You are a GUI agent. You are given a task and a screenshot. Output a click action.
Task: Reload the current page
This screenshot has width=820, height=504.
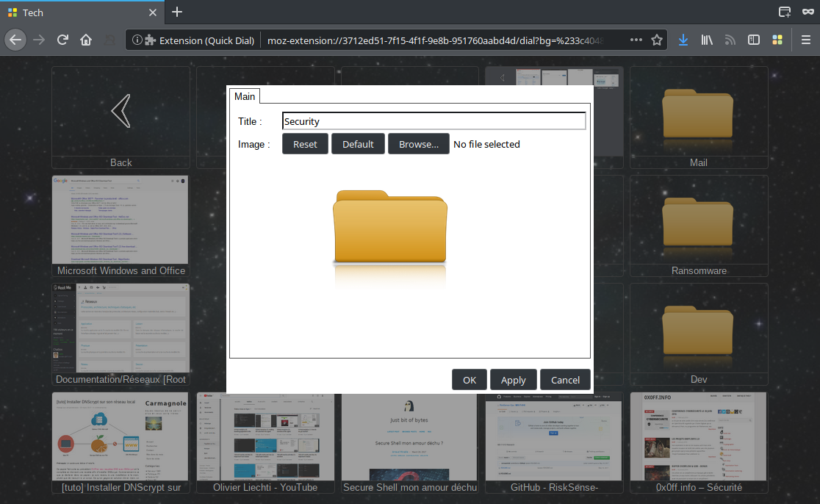(63, 40)
